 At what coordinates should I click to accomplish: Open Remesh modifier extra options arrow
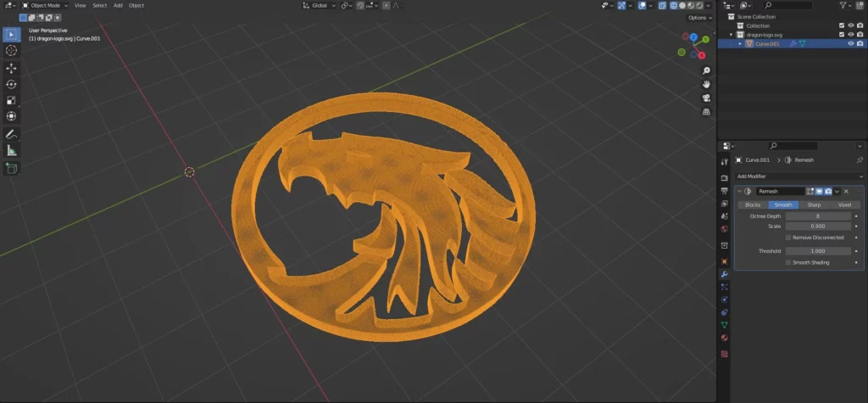coord(837,191)
